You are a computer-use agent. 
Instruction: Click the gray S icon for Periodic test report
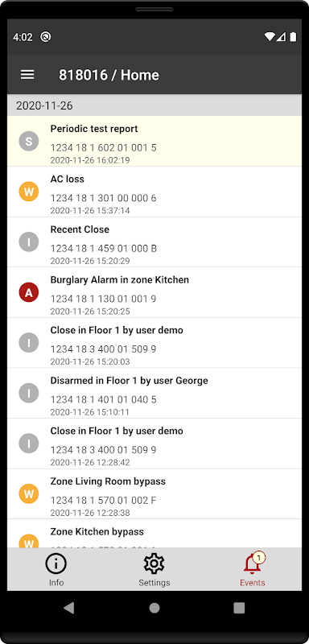(x=29, y=142)
